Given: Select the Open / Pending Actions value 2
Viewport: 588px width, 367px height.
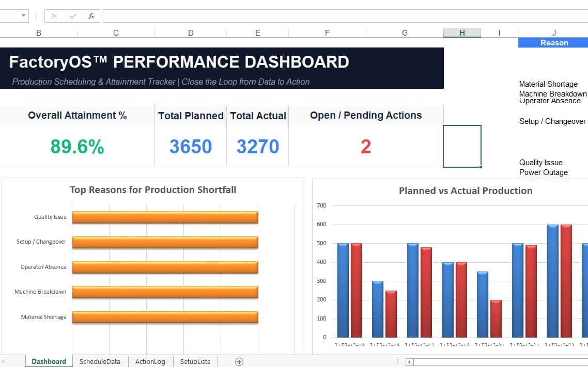Looking at the screenshot, I should (366, 147).
